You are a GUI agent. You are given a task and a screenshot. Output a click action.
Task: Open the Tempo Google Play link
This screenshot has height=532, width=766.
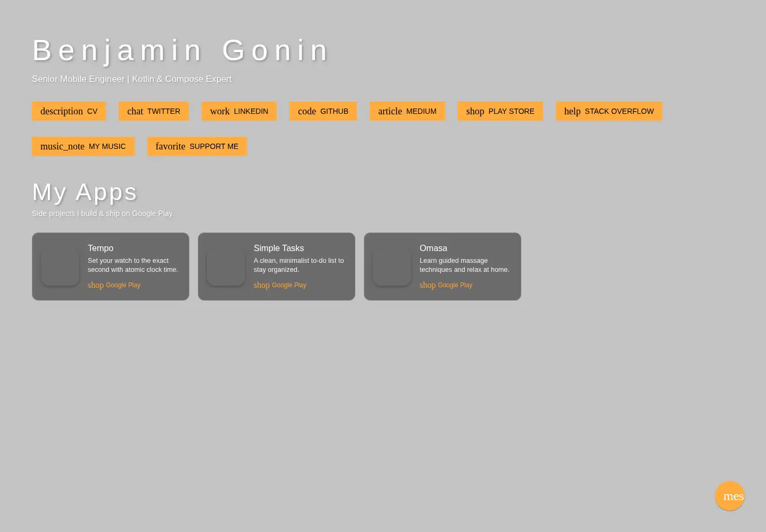point(114,285)
